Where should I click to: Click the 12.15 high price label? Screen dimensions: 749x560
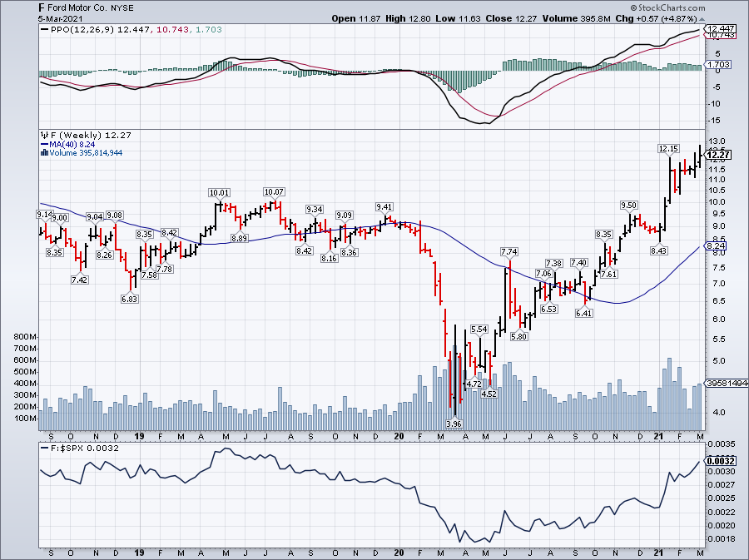(668, 149)
